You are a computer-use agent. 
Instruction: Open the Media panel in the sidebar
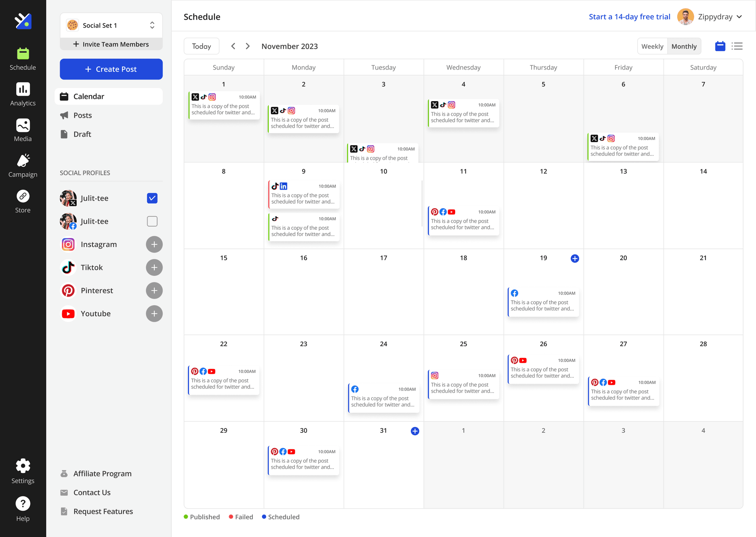click(x=22, y=129)
